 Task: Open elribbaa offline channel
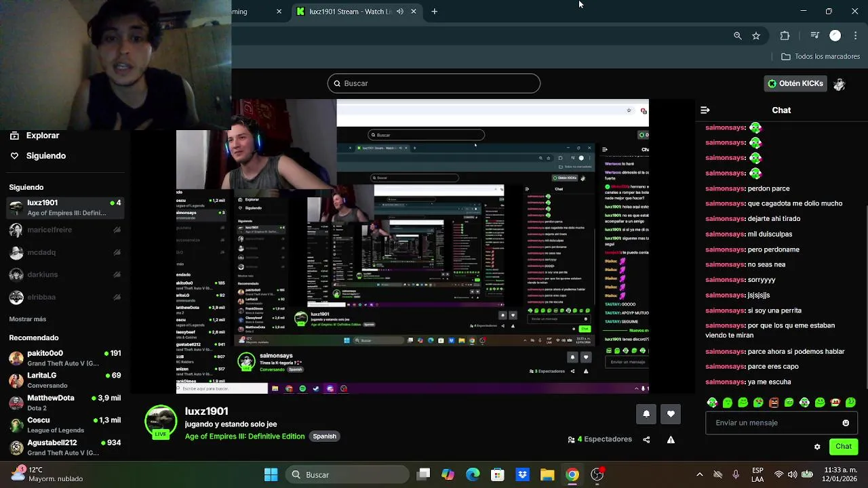pos(65,297)
